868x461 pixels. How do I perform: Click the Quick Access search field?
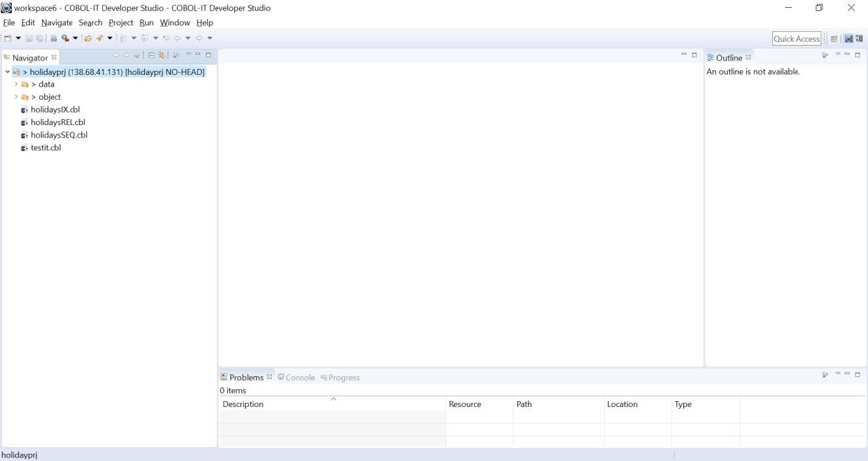(796, 38)
